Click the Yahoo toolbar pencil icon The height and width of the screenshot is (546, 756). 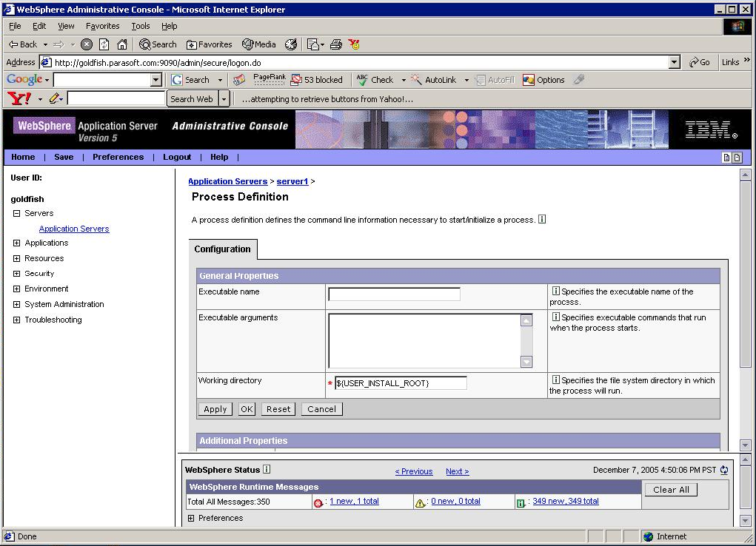click(x=54, y=99)
